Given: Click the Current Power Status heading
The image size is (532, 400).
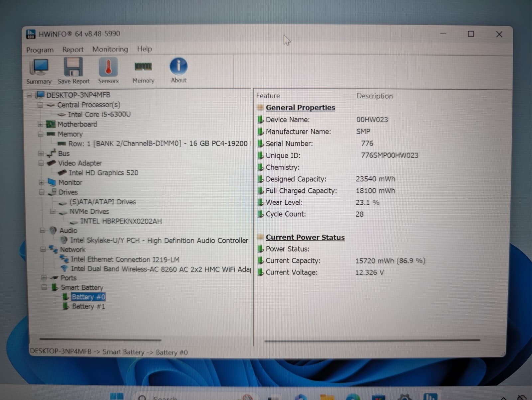Looking at the screenshot, I should [x=305, y=238].
